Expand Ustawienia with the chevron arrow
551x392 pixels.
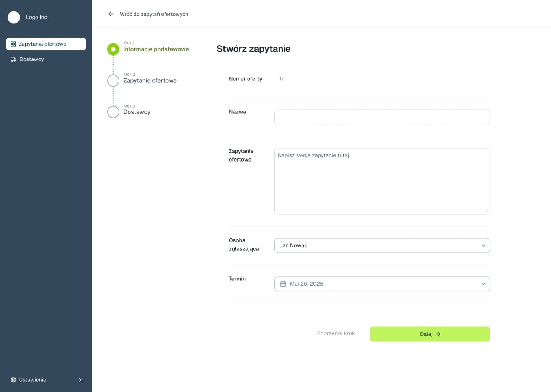[80, 380]
